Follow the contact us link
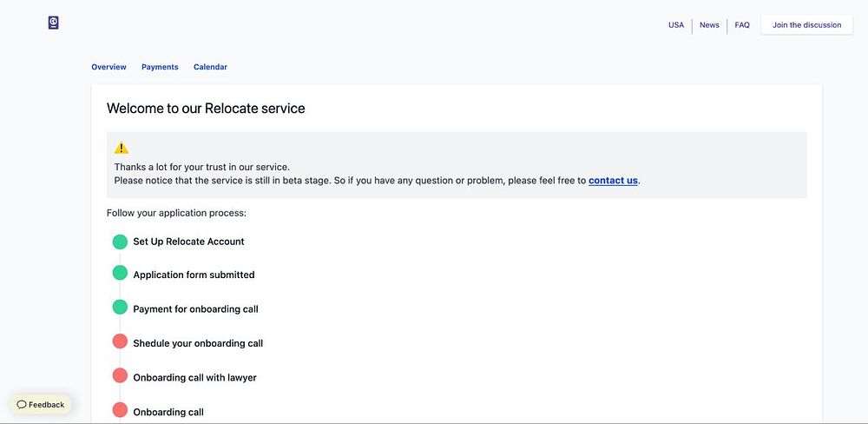Image resolution: width=868 pixels, height=424 pixels. [613, 181]
